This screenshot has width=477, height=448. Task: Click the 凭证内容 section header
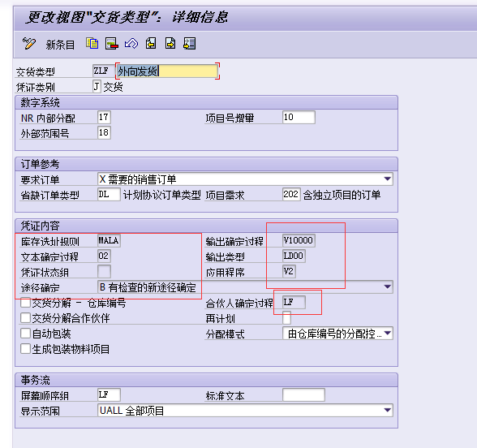206,226
